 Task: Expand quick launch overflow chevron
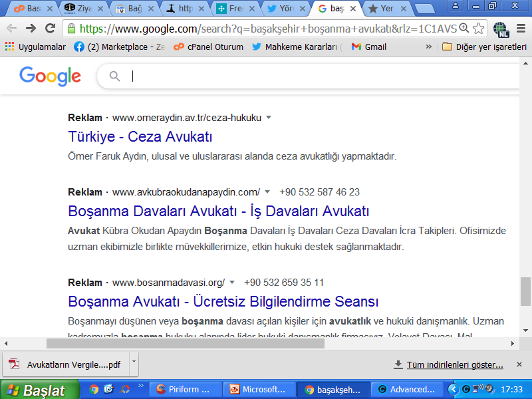tap(141, 386)
